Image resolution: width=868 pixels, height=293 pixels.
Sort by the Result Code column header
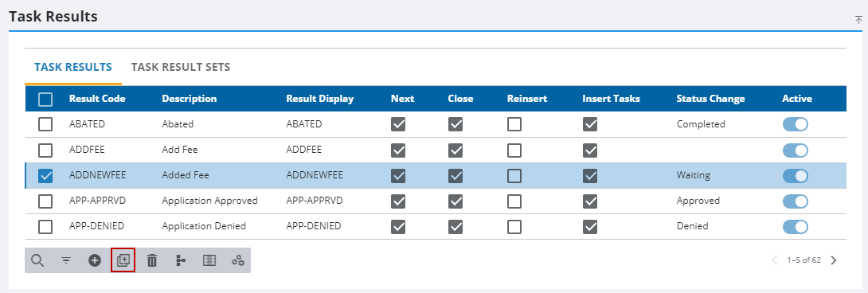pyautogui.click(x=97, y=100)
